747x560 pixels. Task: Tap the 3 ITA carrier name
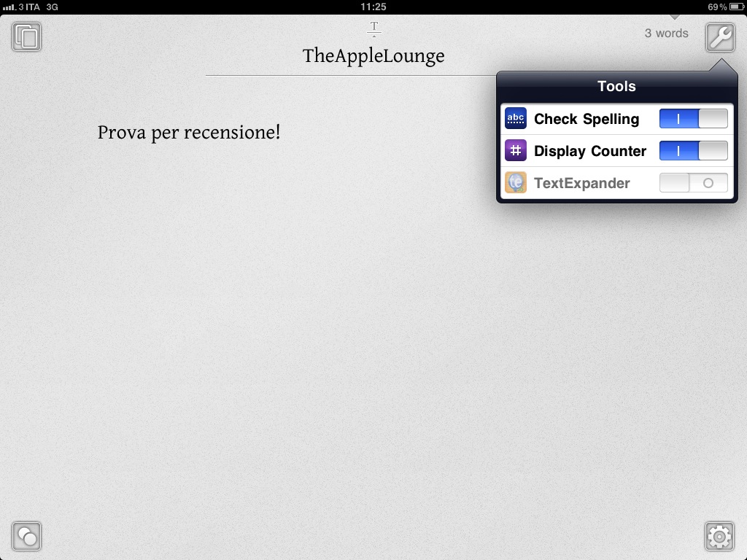(29, 7)
